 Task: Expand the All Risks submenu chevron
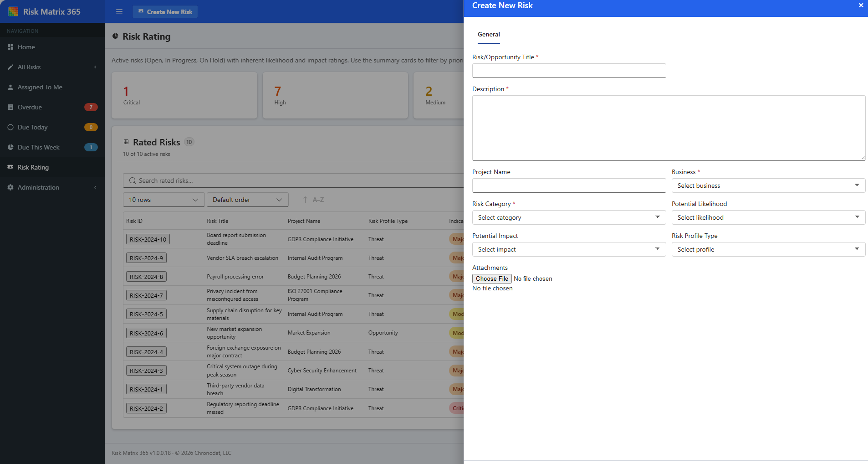[x=95, y=67]
